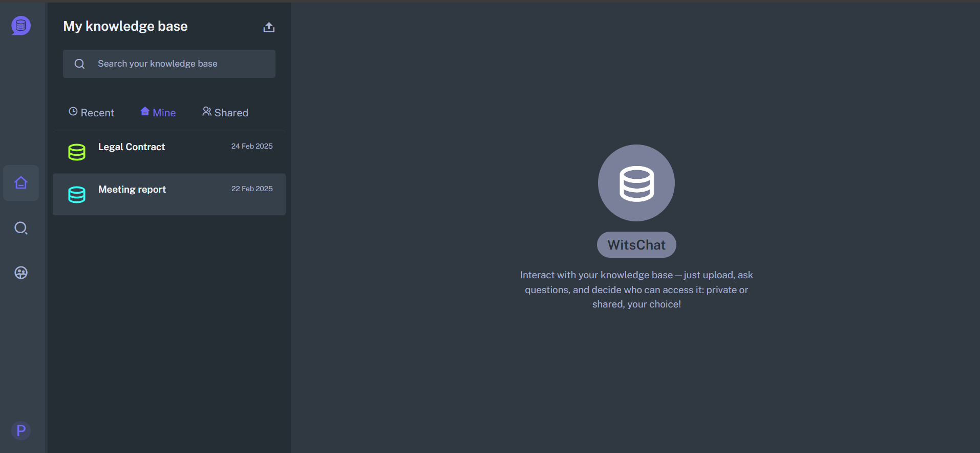Open the P profile avatar

(21, 430)
